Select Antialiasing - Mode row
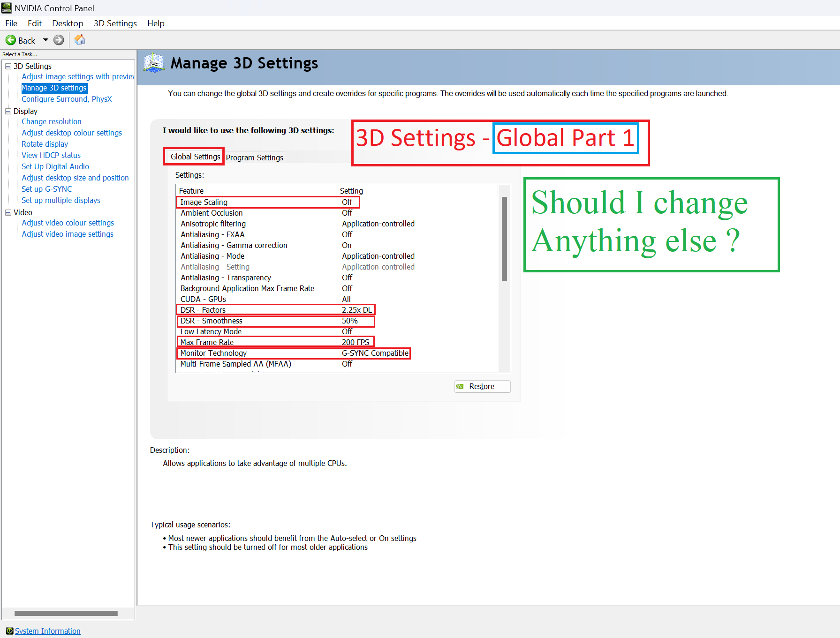Image resolution: width=840 pixels, height=638 pixels. coord(337,256)
